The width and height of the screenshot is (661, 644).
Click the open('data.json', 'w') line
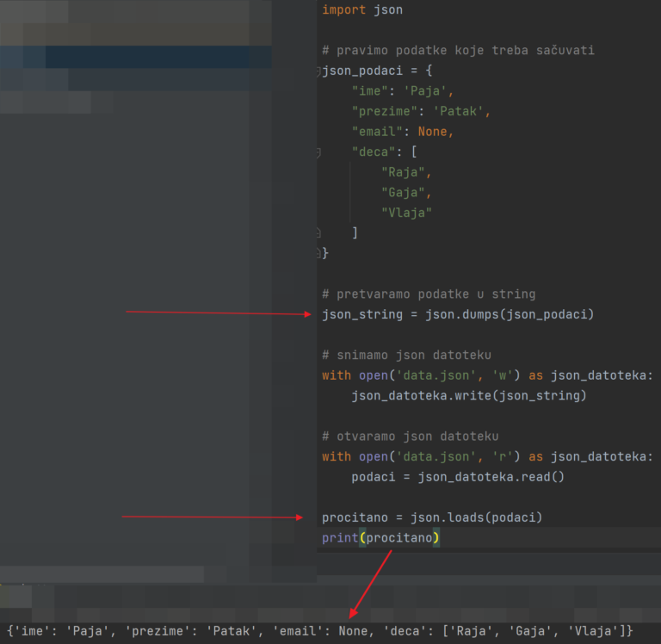(x=487, y=375)
